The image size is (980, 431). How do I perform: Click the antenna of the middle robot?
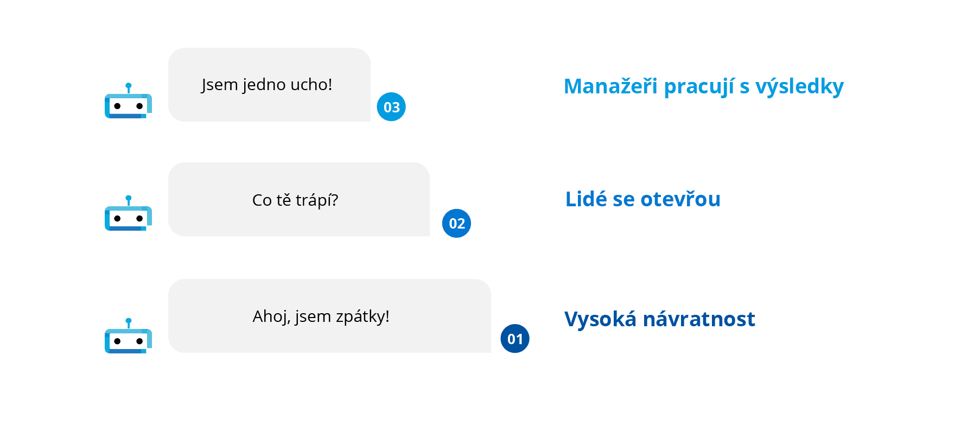click(x=129, y=199)
